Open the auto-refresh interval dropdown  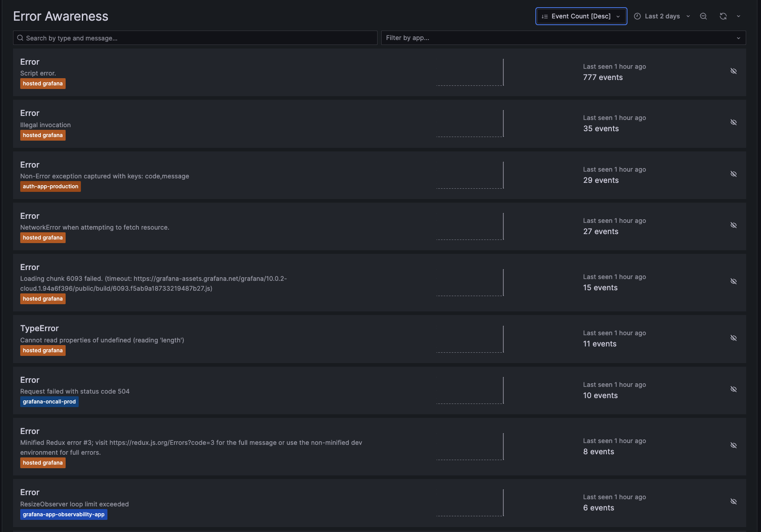[738, 16]
